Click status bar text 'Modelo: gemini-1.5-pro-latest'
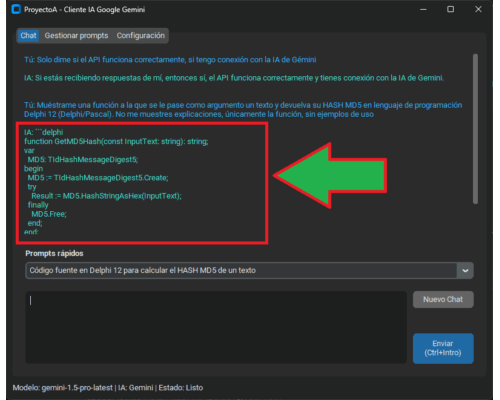500x400 pixels. 63,388
